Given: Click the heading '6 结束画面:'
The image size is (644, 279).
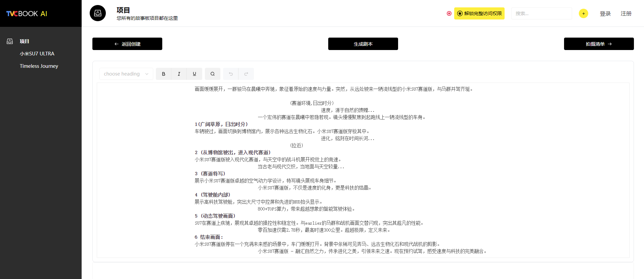Looking at the screenshot, I should coord(209,237).
